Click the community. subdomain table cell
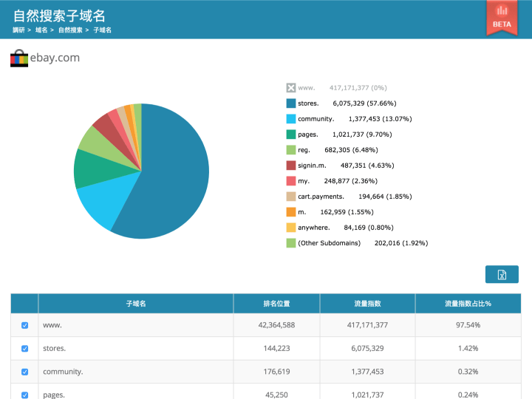Screen dimensions: 532x399 136,372
